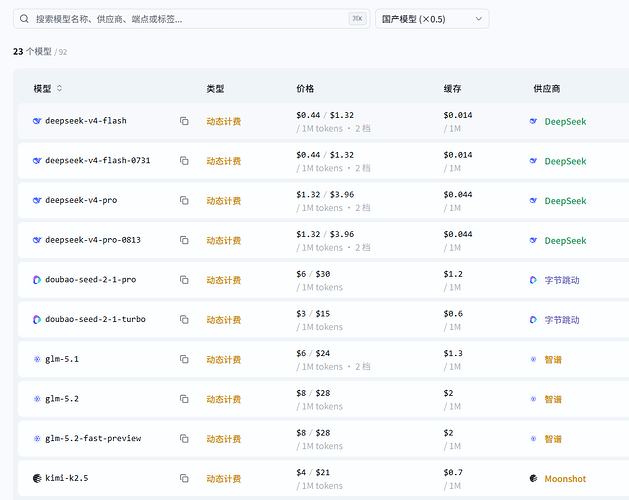Click the $1.3 cache price
The width and height of the screenshot is (629, 500).
coord(453,354)
